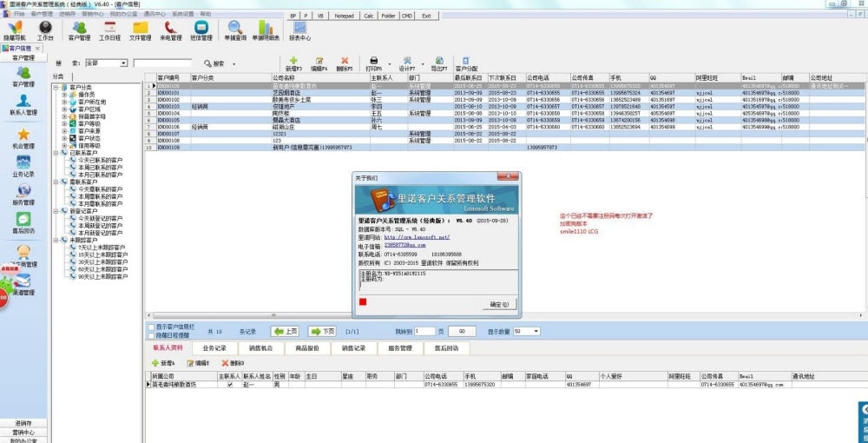The width and height of the screenshot is (868, 443).
Task: Click 删除D in contact panel
Action: (233, 363)
